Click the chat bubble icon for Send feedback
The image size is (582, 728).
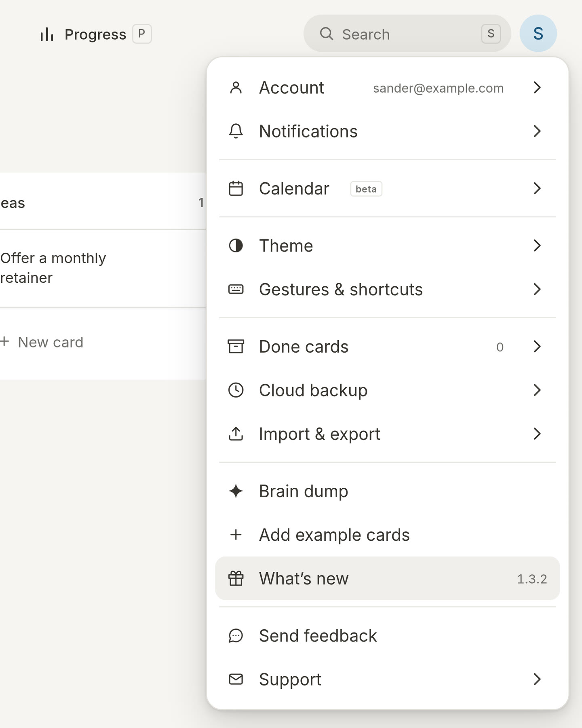[x=236, y=636]
